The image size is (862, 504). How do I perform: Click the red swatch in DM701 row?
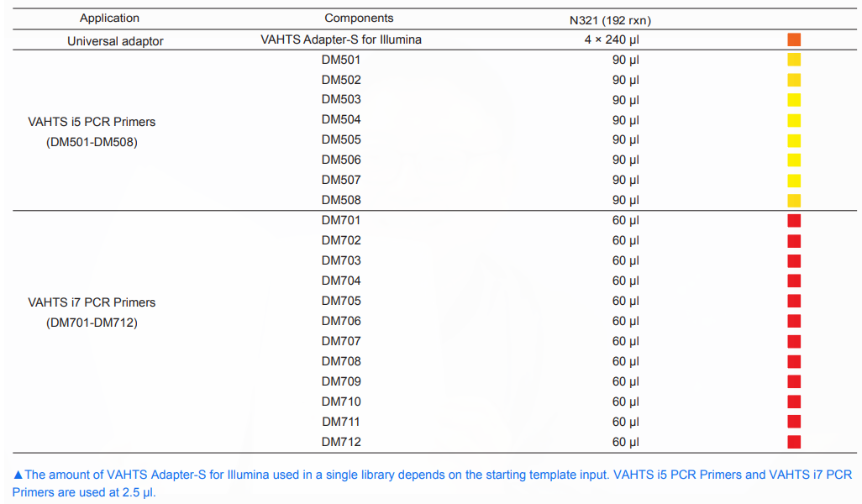pos(794,221)
